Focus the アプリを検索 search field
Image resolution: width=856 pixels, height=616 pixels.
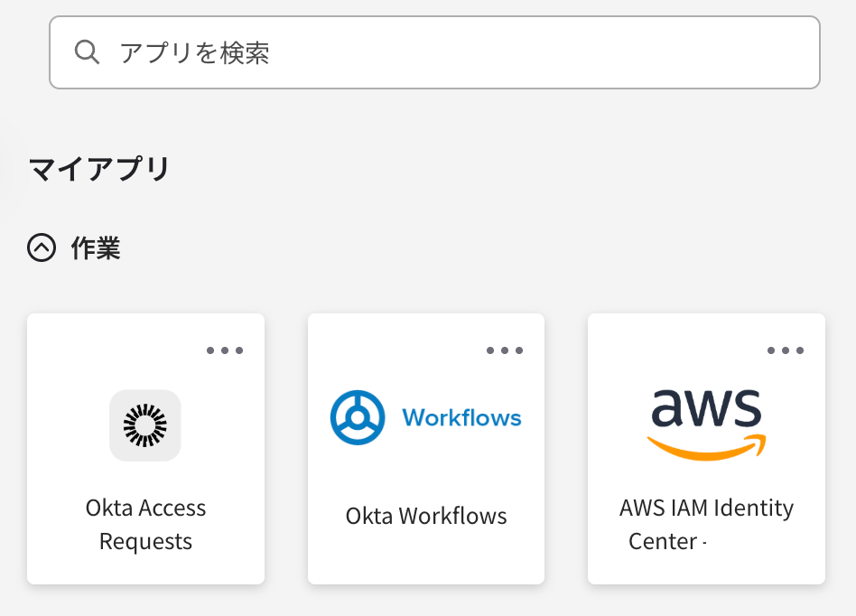tap(434, 52)
